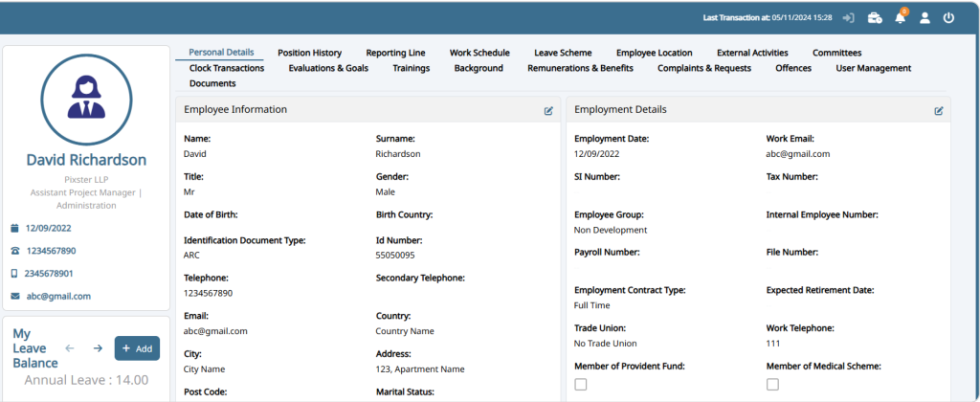Go to next leave balance arrow
The image size is (980, 402).
tap(98, 348)
